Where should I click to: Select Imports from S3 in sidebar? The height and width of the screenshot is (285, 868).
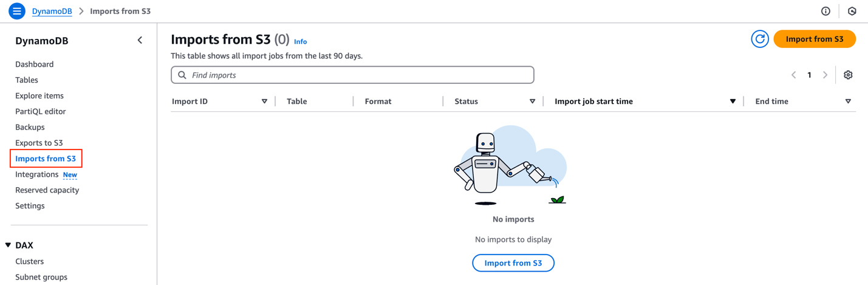[46, 159]
